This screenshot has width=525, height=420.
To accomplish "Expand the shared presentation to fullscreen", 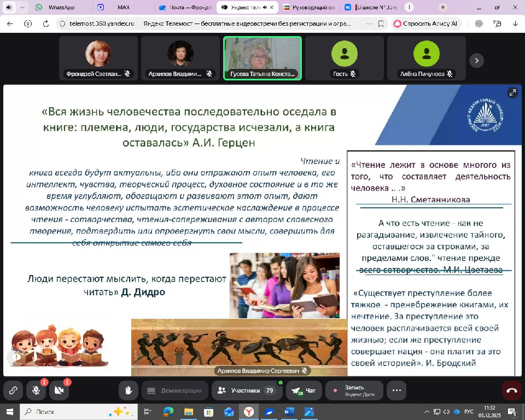I will click(512, 93).
